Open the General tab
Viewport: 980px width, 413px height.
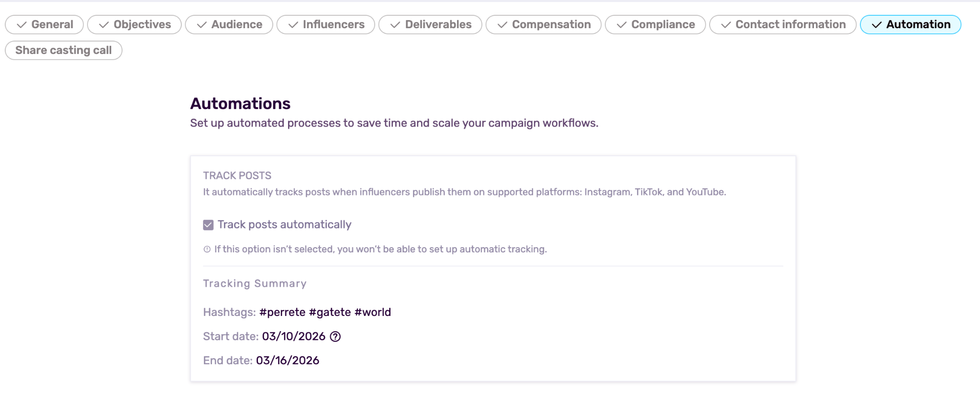point(45,24)
